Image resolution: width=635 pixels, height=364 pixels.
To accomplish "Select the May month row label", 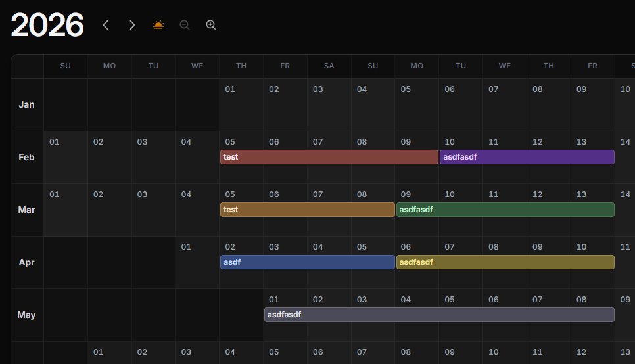I will pyautogui.click(x=27, y=315).
